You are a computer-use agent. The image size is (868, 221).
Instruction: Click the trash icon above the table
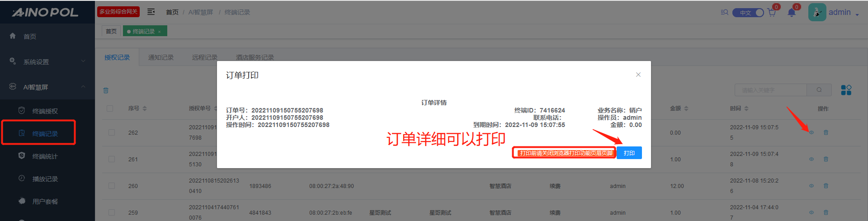(x=106, y=90)
